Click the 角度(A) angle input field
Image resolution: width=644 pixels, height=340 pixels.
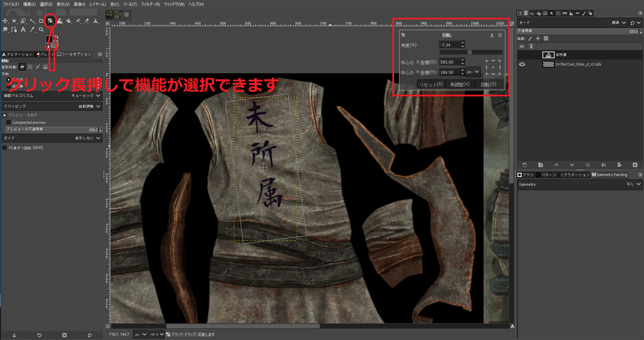click(x=450, y=45)
